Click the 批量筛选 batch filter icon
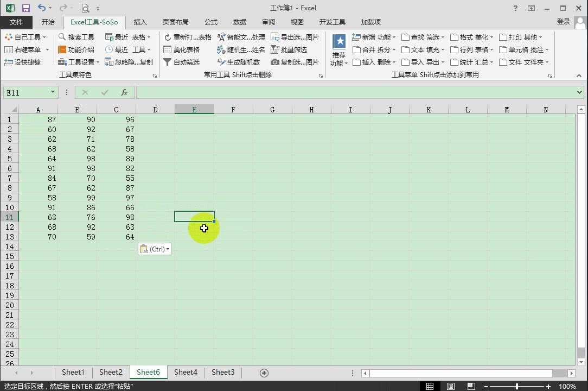This screenshot has width=588, height=391. [290, 49]
